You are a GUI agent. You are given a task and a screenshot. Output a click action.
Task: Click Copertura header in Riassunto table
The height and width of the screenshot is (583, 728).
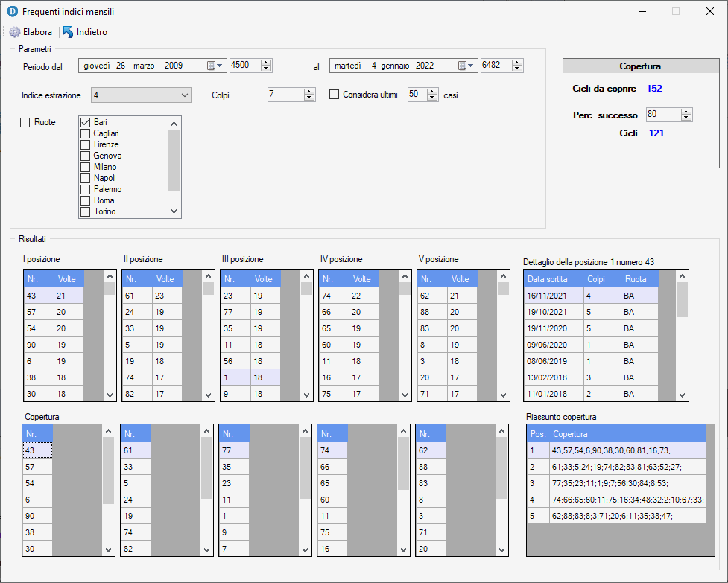pyautogui.click(x=627, y=434)
